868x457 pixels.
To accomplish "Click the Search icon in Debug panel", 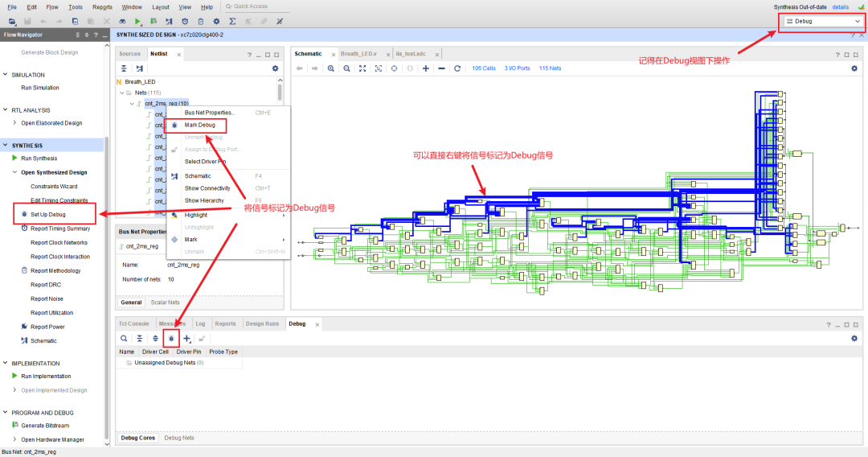I will (124, 339).
